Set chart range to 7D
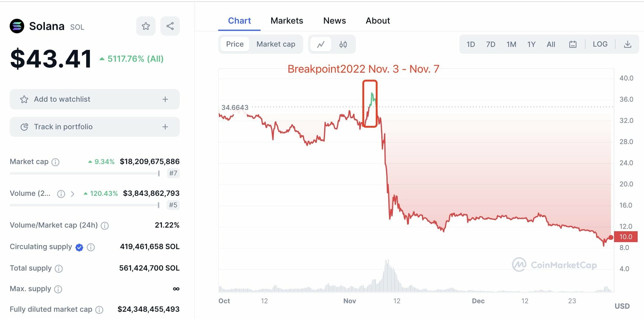Image resolution: width=644 pixels, height=319 pixels. pyautogui.click(x=490, y=44)
